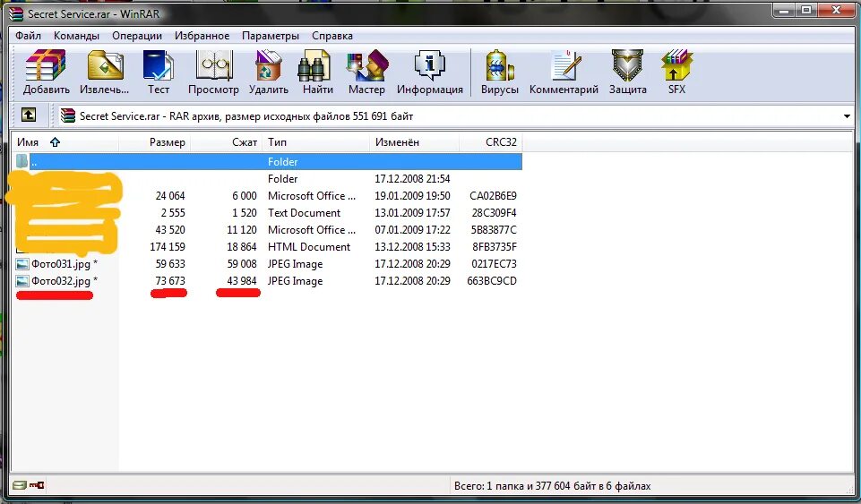Click the CRC32 value 663BC9CD
Image resolution: width=861 pixels, height=504 pixels.
(492, 281)
